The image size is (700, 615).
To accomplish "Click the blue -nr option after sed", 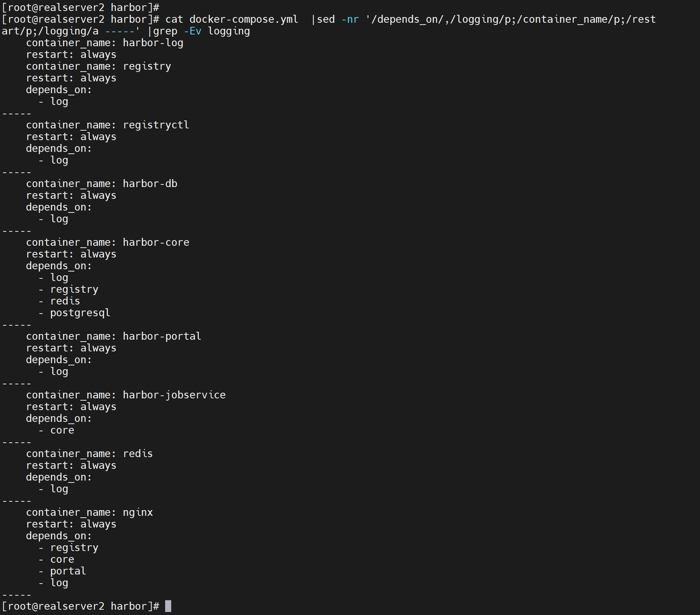I will (350, 19).
